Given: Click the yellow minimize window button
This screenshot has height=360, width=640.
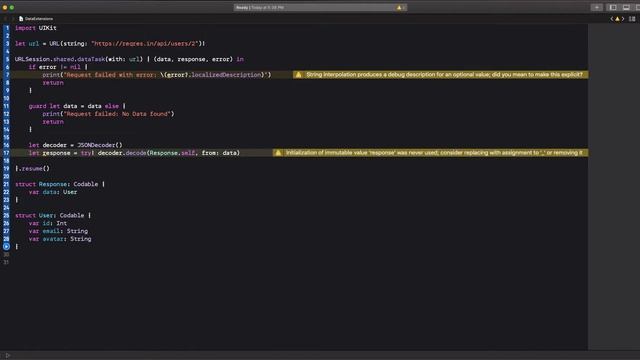Looking at the screenshot, I should 5,7.
